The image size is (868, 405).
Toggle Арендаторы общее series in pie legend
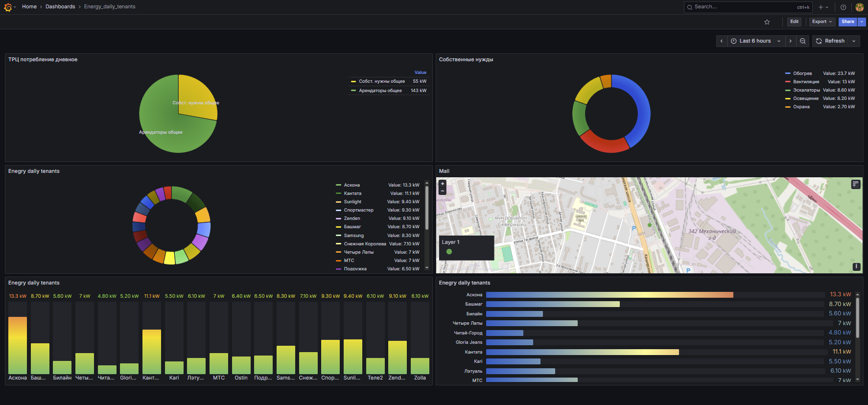point(380,91)
